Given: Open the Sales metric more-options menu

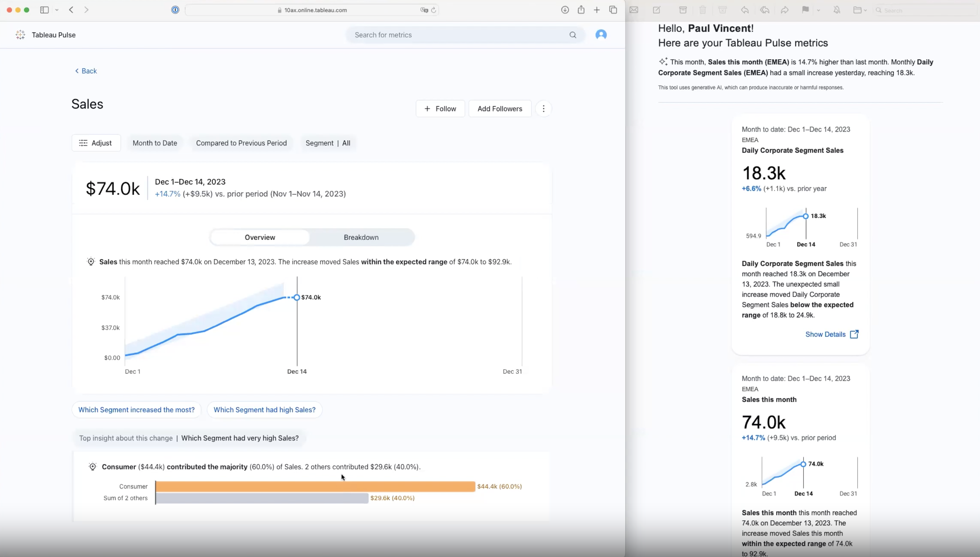Looking at the screenshot, I should [543, 109].
